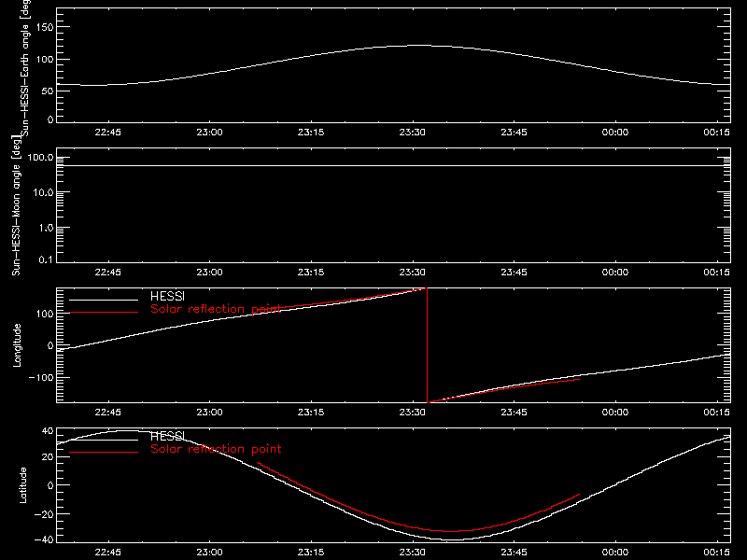
Task: Click the Longitude axis title
Action: point(17,345)
